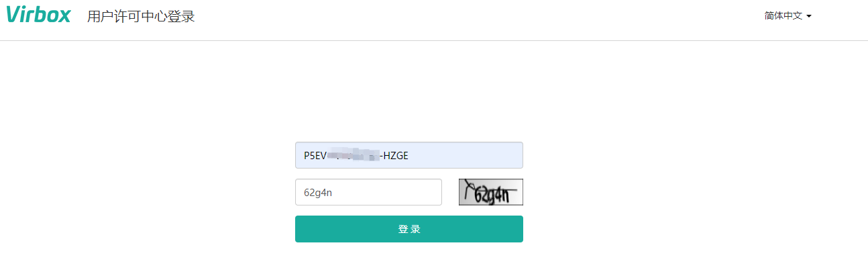
Task: Refresh the 62g4n captcha image
Action: pyautogui.click(x=491, y=192)
